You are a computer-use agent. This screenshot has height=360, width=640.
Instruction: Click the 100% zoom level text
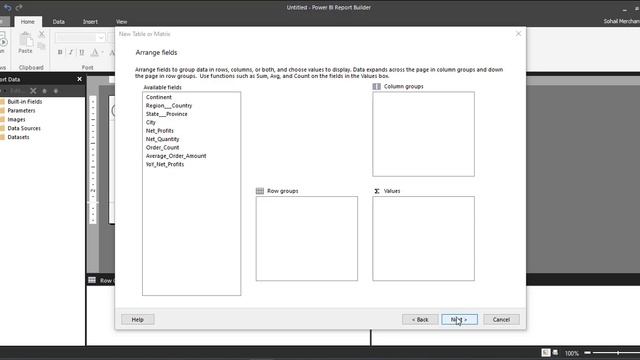click(572, 353)
